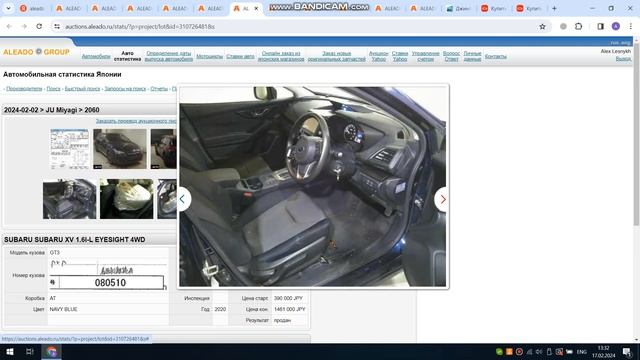Bookmark this page with the star icon
Viewport: 640px width, 360px height.
(542, 27)
